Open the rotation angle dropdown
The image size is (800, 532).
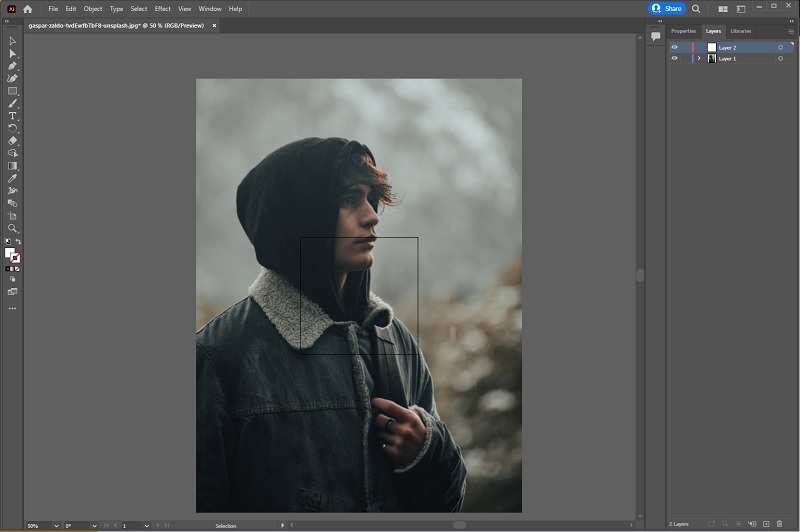94,525
